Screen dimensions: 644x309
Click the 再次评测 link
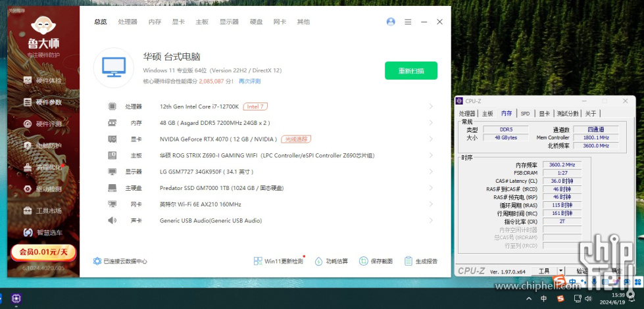pos(250,82)
